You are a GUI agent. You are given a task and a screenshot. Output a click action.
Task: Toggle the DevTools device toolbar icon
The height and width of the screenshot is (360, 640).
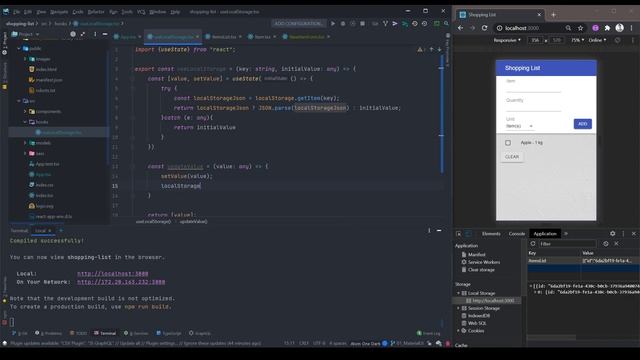pyautogui.click(x=468, y=234)
